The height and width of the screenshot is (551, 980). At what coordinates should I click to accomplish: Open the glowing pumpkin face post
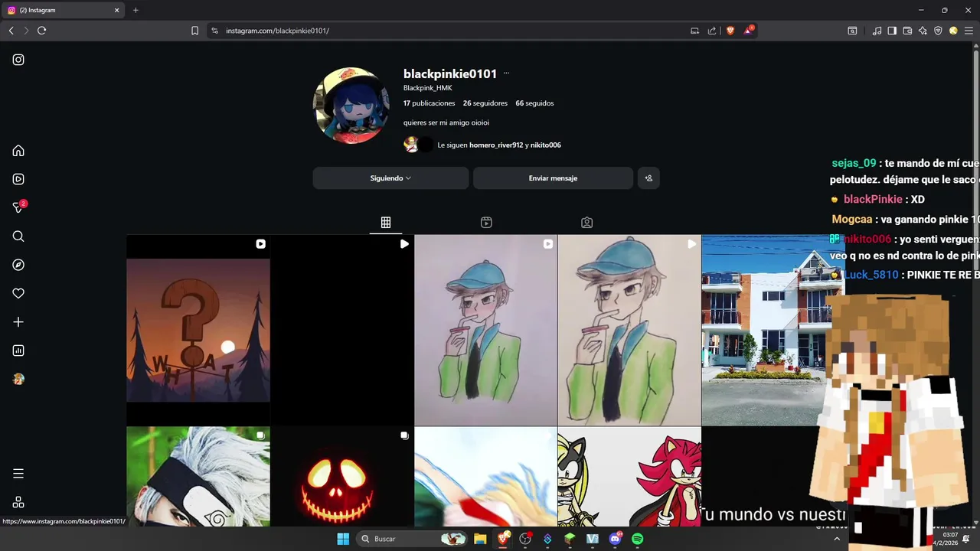pyautogui.click(x=342, y=477)
